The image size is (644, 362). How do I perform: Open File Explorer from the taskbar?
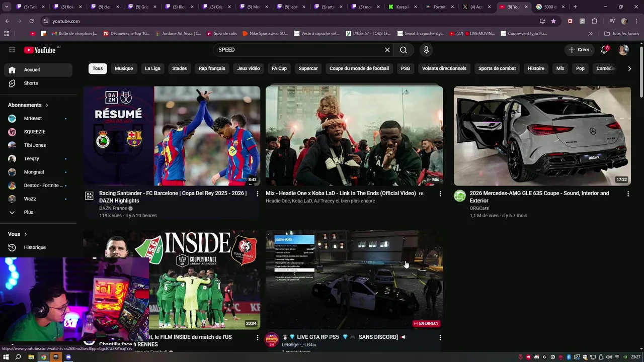[x=31, y=357]
